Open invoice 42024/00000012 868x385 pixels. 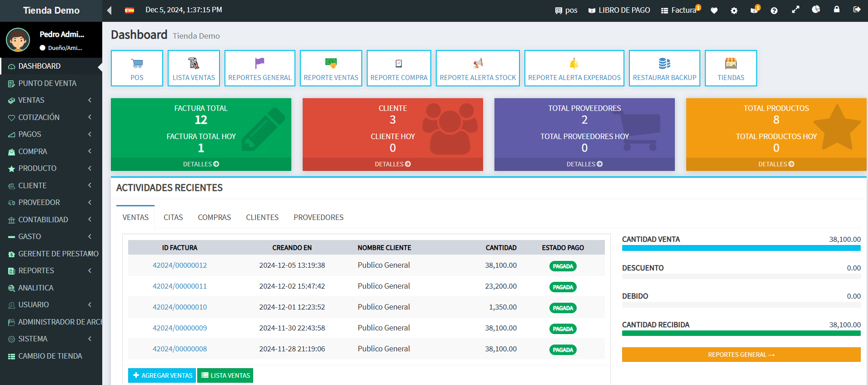pos(180,265)
